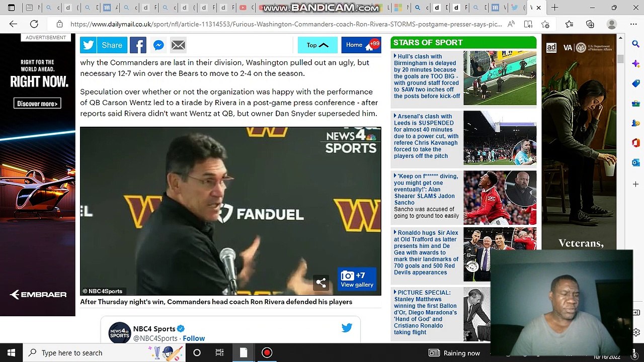The width and height of the screenshot is (644, 362).
Task: Open tab actions menu icon
Action: click(x=11, y=8)
